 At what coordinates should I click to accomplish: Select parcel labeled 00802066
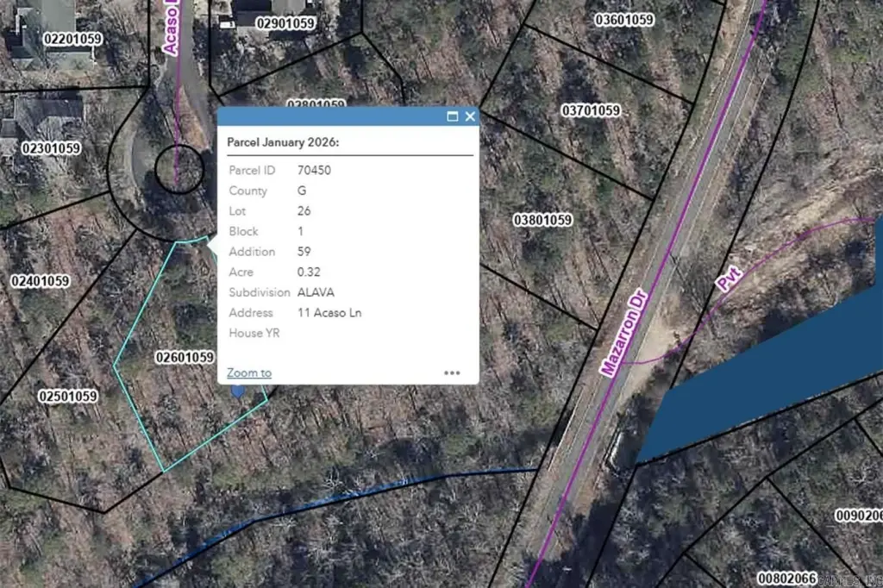tap(786, 577)
